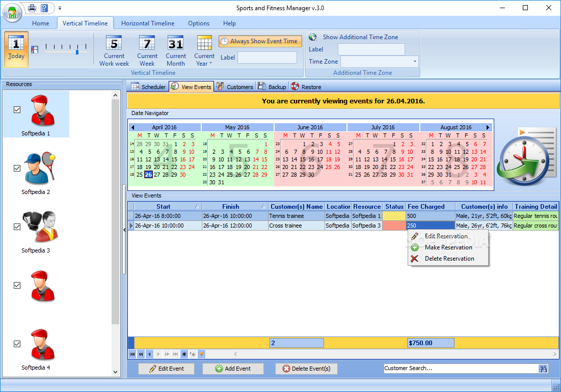Screen dimensions: 561x392
Task: Go to previous record arrow
Action: (150, 354)
